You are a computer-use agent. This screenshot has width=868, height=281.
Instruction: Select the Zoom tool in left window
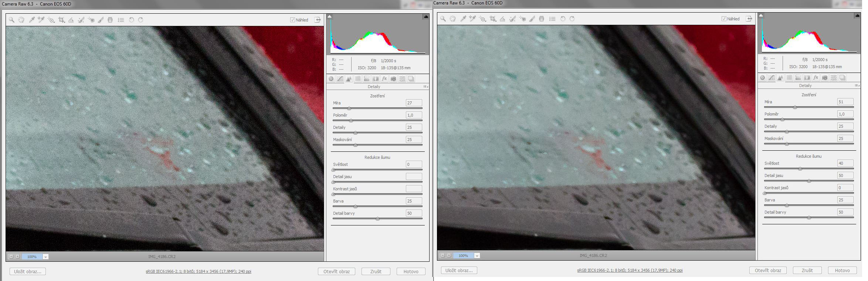11,20
